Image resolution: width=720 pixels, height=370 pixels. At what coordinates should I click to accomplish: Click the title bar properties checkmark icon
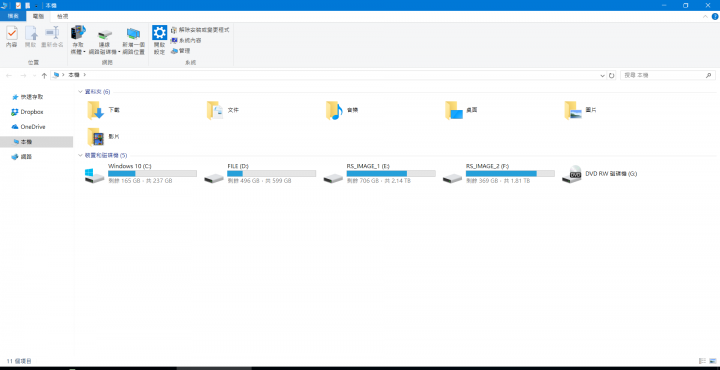click(18, 6)
